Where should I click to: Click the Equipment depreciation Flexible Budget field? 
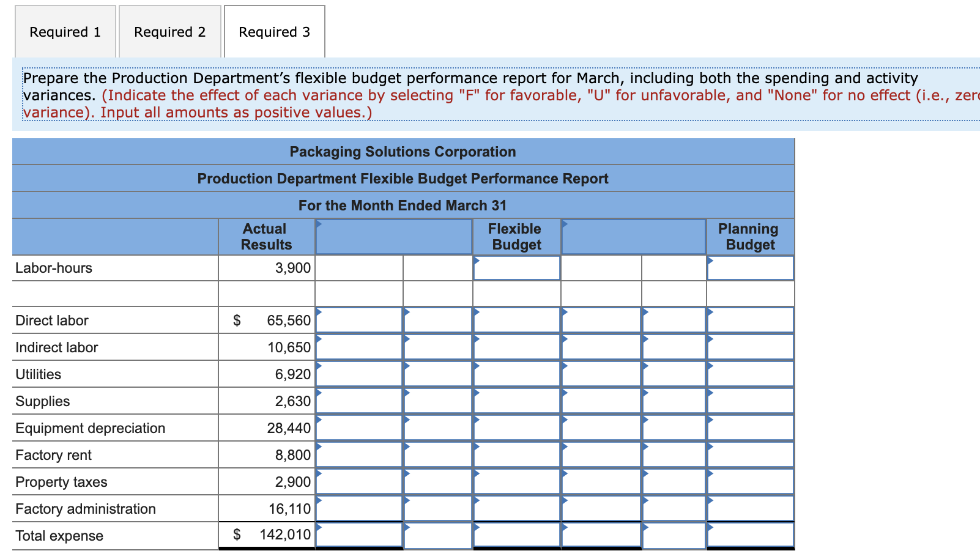click(517, 428)
